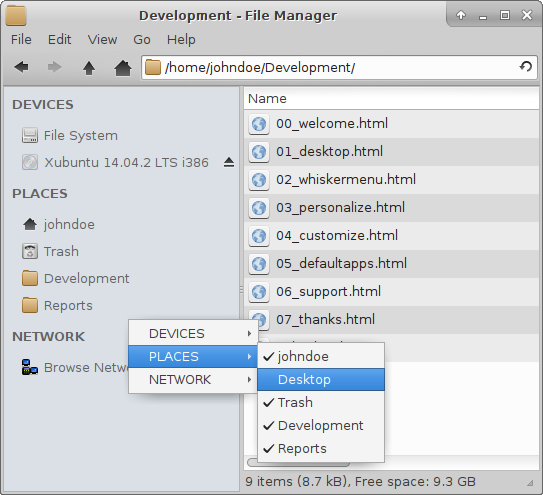Open parent folder with up arrow
This screenshot has width=543, height=495.
[x=89, y=68]
